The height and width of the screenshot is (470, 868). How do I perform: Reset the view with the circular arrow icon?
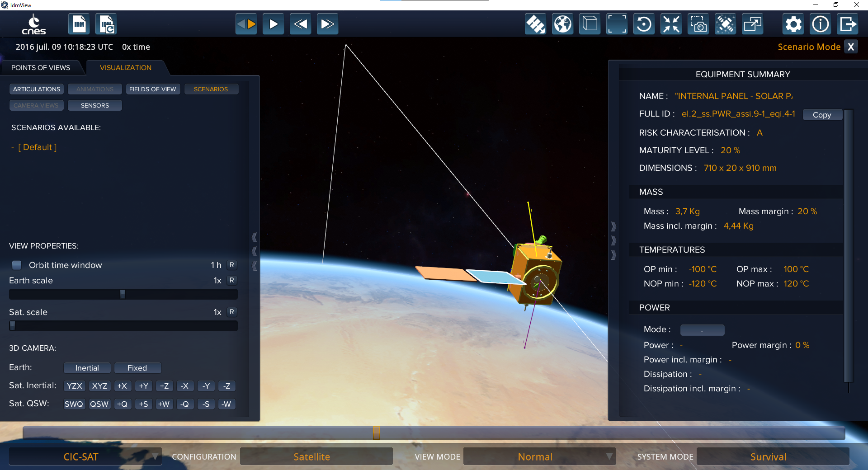click(x=644, y=24)
